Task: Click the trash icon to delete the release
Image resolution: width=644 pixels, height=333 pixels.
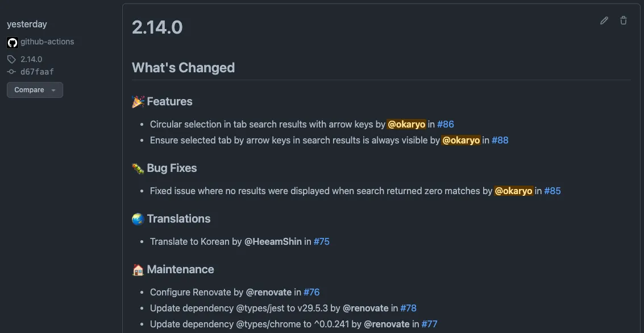Action: pyautogui.click(x=624, y=20)
